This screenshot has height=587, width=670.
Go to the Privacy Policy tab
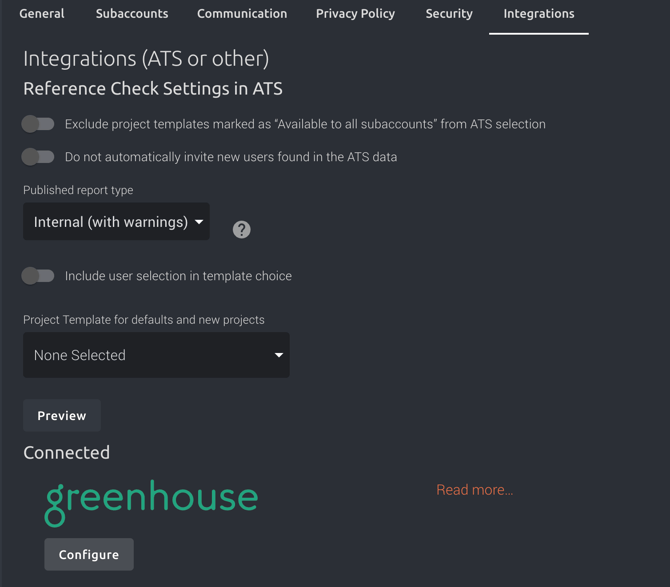pyautogui.click(x=355, y=14)
